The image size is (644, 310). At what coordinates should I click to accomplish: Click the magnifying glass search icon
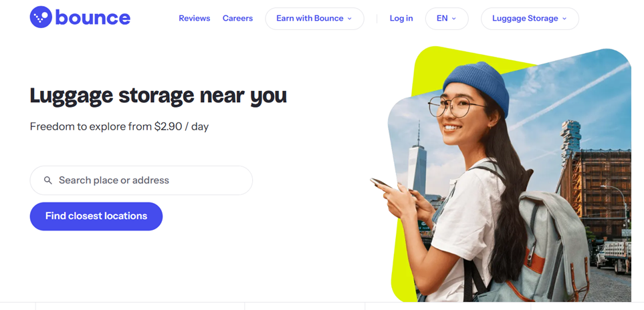pyautogui.click(x=48, y=180)
